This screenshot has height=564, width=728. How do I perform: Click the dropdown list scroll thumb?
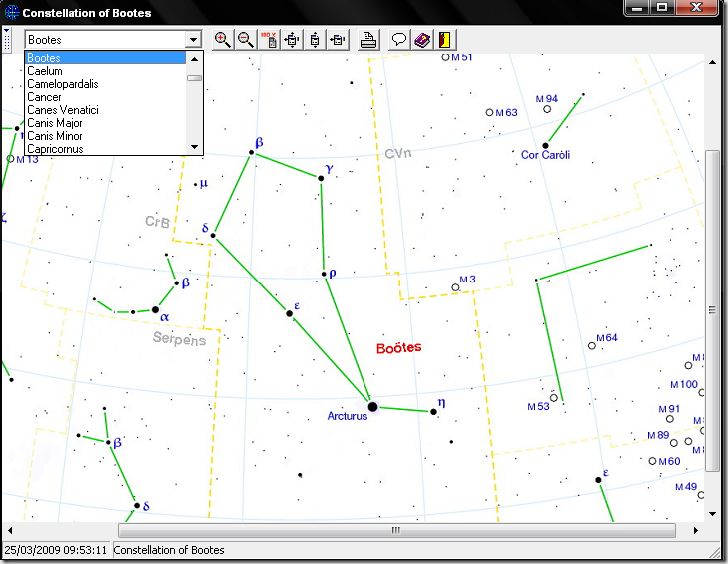194,78
